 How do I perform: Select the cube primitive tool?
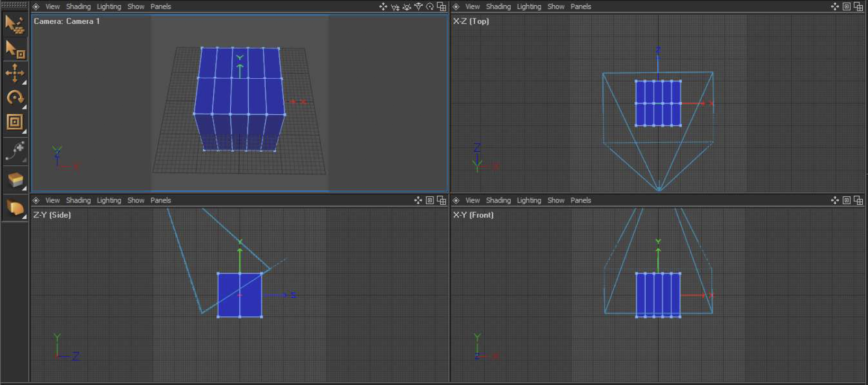coord(14,180)
